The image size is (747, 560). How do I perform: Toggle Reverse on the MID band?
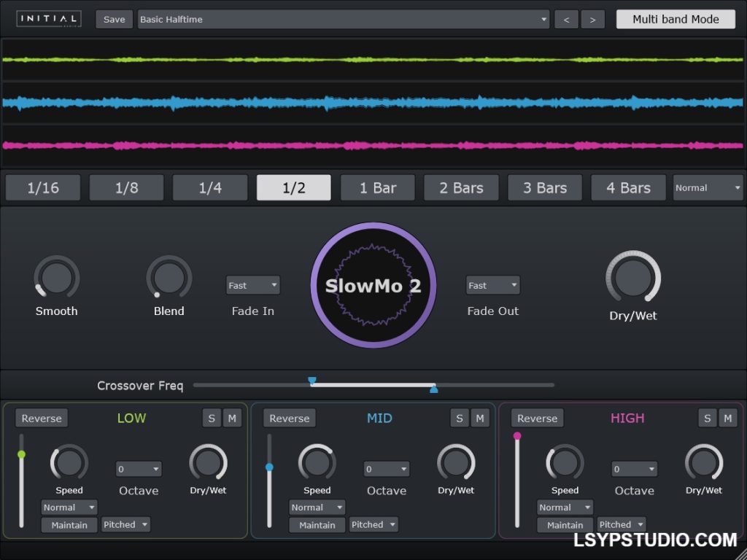point(289,418)
